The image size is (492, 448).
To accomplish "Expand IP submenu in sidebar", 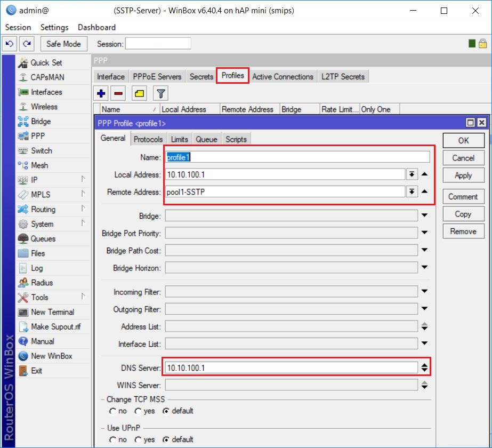I will pyautogui.click(x=83, y=179).
